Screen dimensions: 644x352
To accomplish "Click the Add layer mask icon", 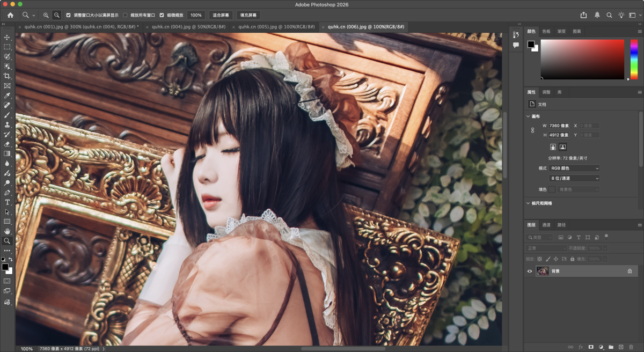I will coord(591,347).
